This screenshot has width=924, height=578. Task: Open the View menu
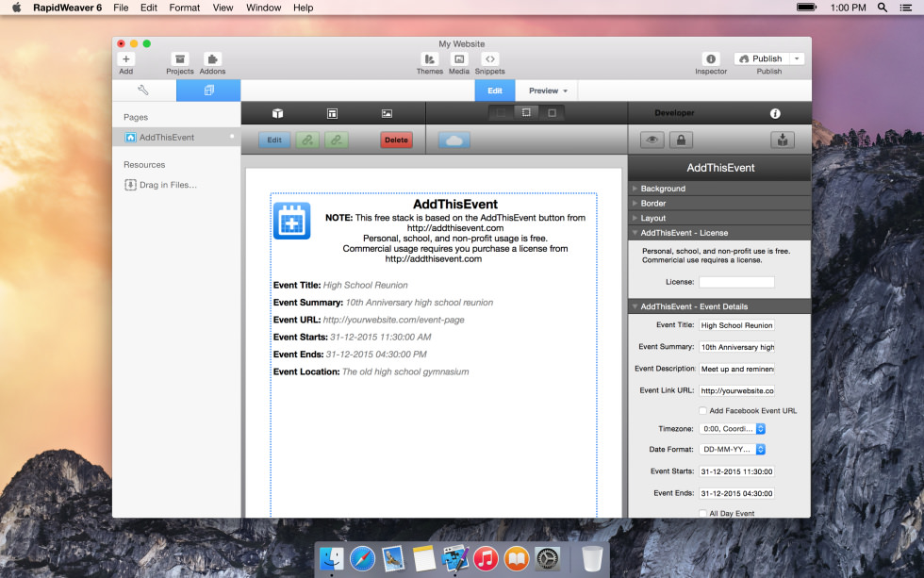pyautogui.click(x=223, y=8)
